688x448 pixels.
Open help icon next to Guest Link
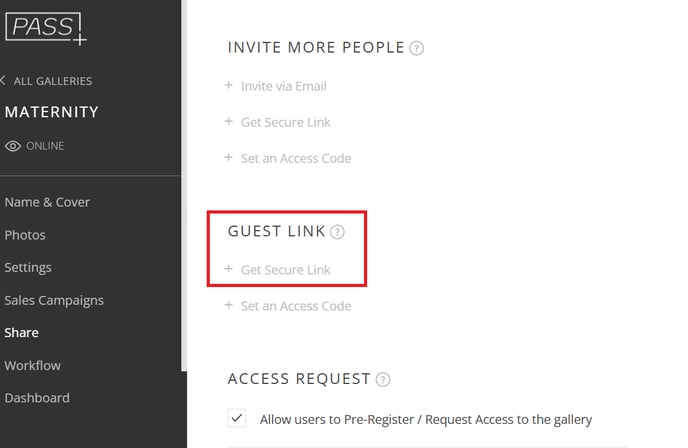pos(337,232)
